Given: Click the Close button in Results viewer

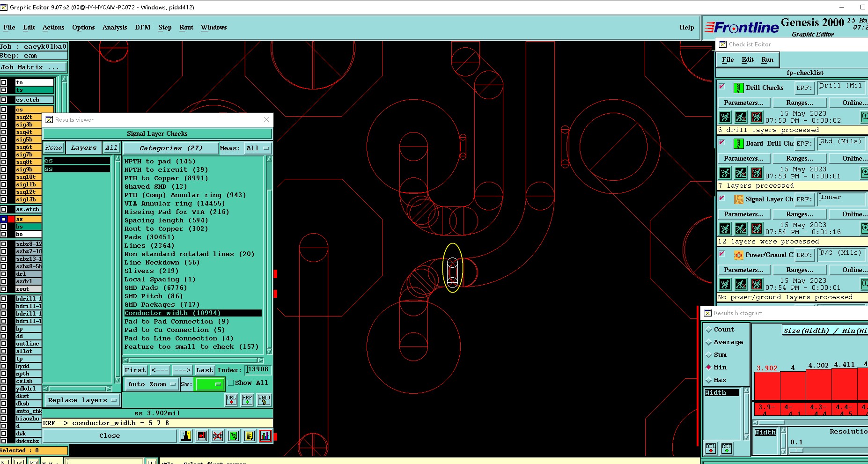Looking at the screenshot, I should [x=110, y=436].
